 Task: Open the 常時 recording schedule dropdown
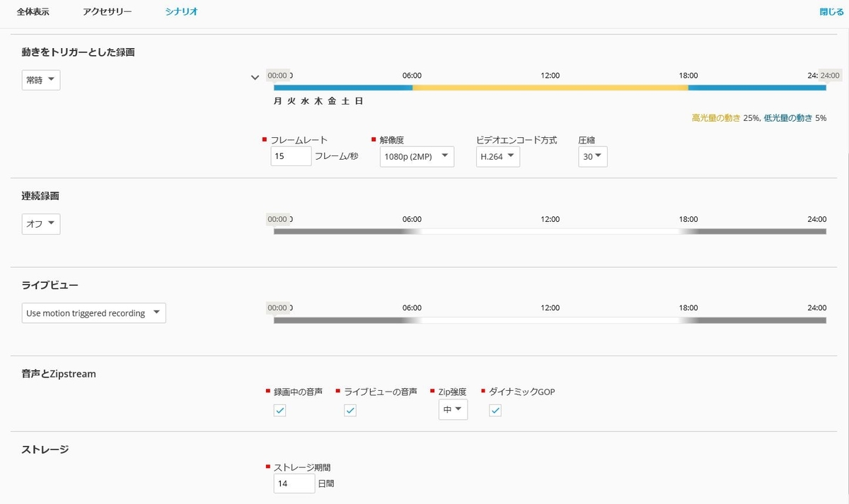[40, 79]
